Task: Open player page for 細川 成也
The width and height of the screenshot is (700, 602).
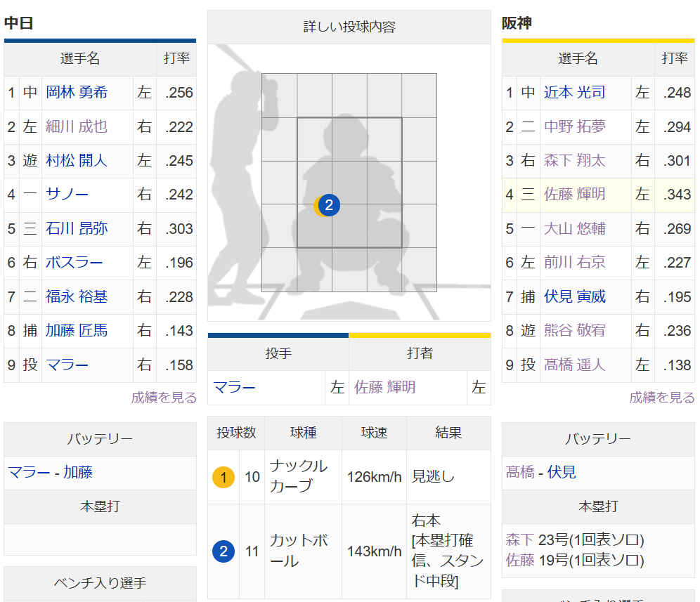Action: (x=77, y=126)
